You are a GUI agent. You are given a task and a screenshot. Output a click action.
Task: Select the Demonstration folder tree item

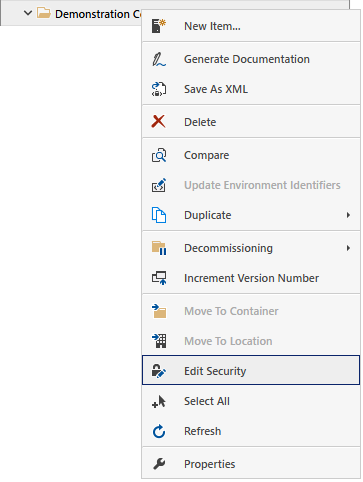click(89, 14)
